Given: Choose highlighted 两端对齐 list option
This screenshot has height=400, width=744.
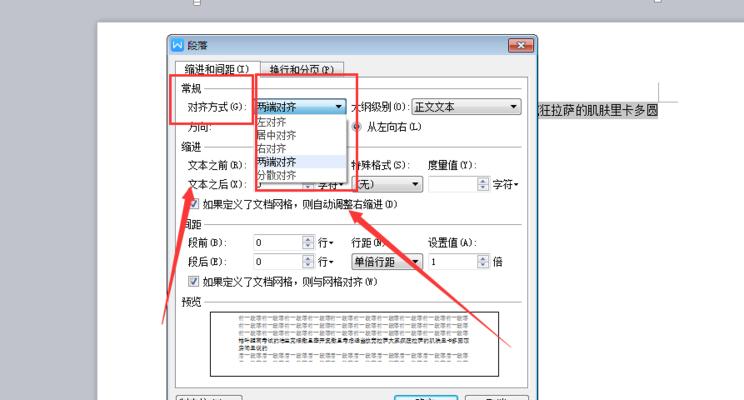Looking at the screenshot, I should coord(301,162).
